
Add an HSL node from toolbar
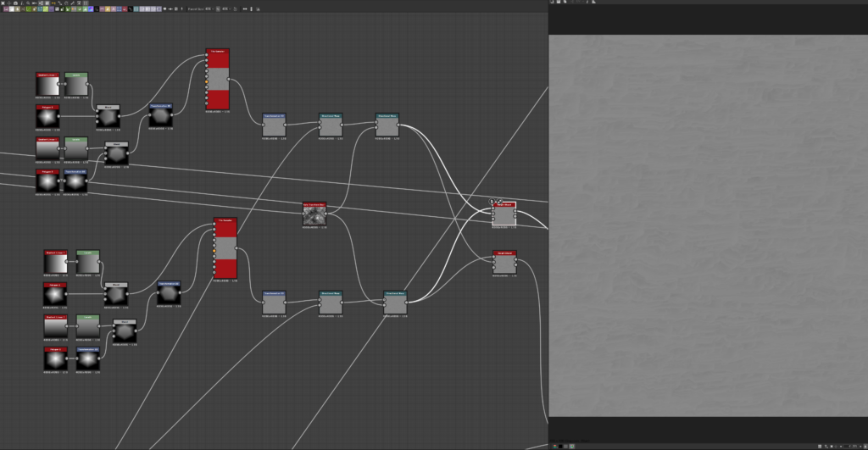pos(79,8)
